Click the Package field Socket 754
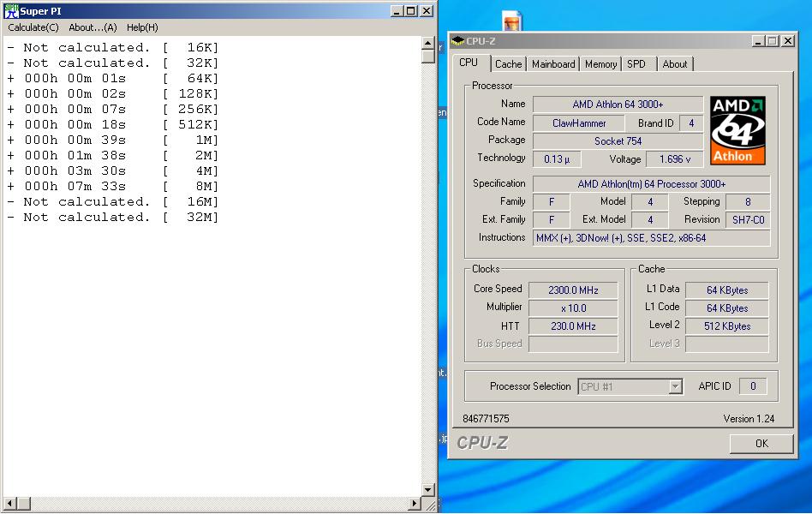 tap(618, 141)
